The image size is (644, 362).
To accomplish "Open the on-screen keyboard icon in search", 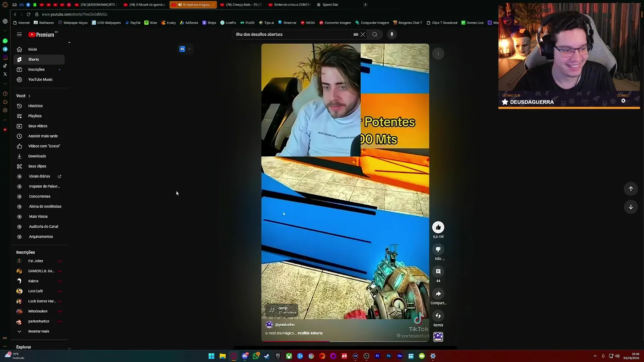I will [x=356, y=34].
